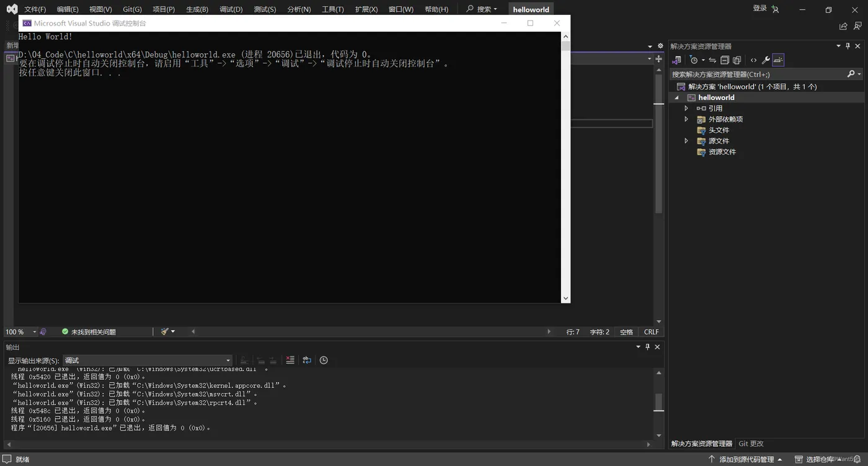Click the account person icon next to 登录
Screen dimensions: 868x466
click(x=775, y=9)
